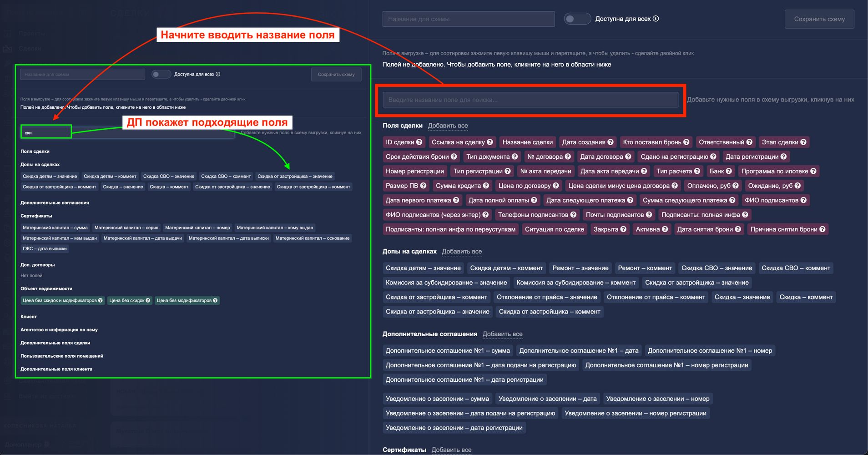Open the help icon for 'Ожидание, руб'
Viewport: 868px width, 455px height.
797,186
